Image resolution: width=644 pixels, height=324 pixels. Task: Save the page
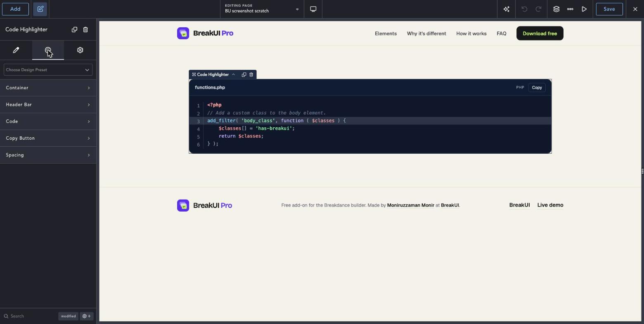(609, 9)
